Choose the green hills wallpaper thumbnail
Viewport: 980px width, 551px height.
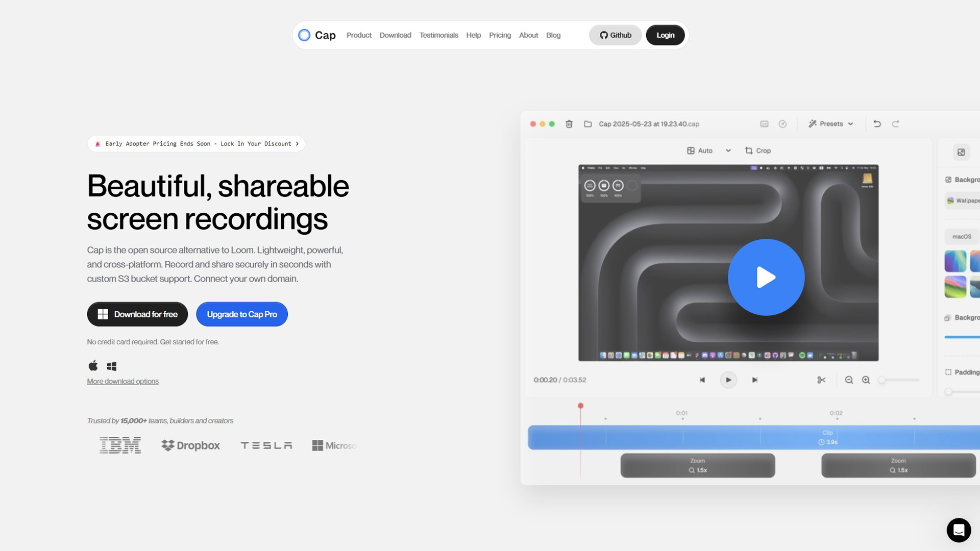pos(955,287)
